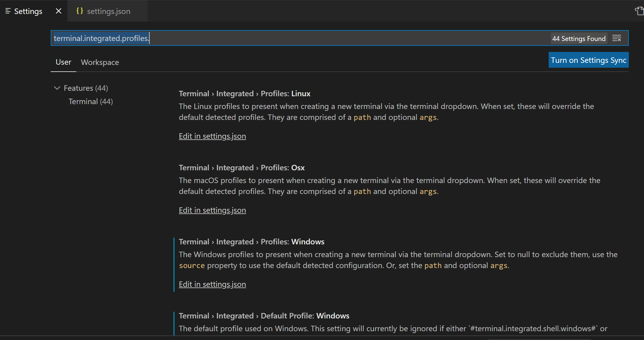This screenshot has width=644, height=340.
Task: Click the 44 Settings Found badge
Action: 579,39
